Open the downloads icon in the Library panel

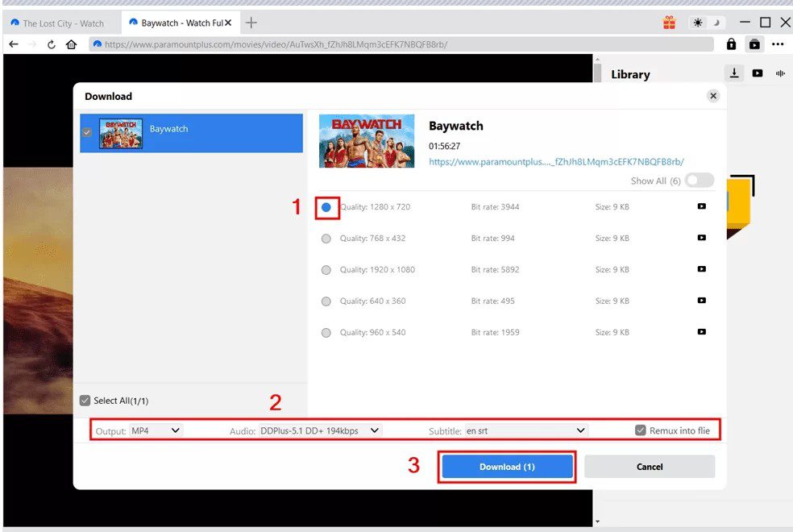tap(734, 73)
